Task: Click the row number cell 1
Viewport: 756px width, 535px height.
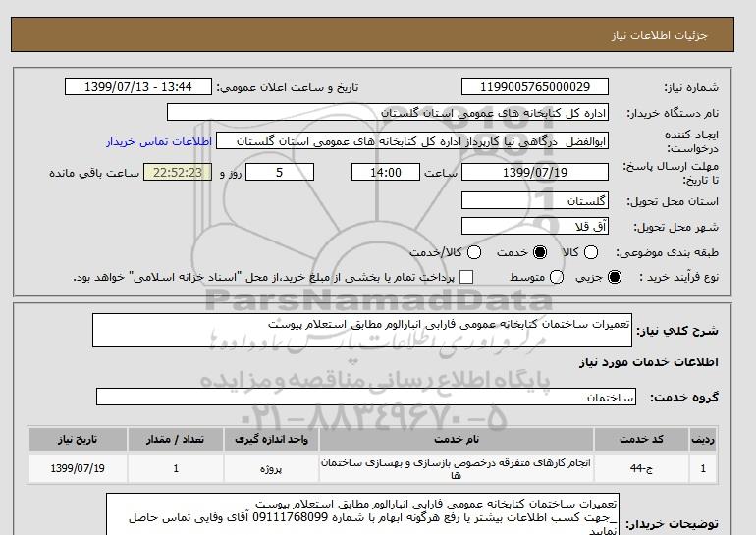Action: 703,468
